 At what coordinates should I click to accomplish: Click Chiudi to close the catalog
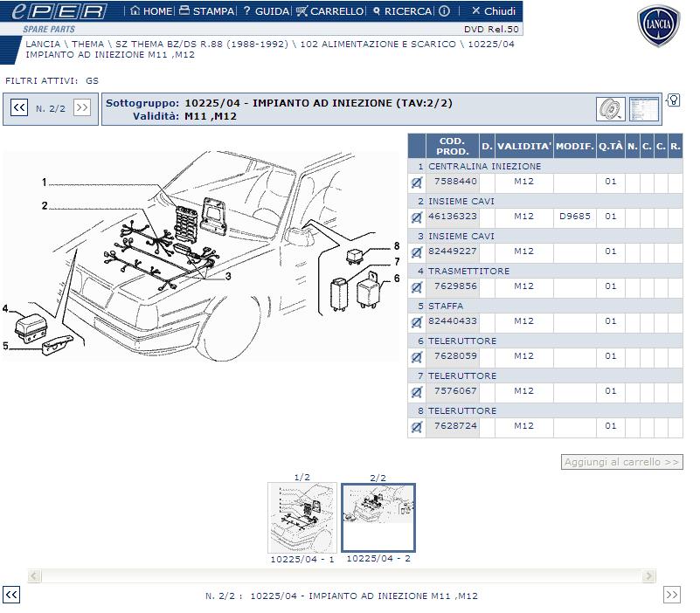[x=494, y=10]
